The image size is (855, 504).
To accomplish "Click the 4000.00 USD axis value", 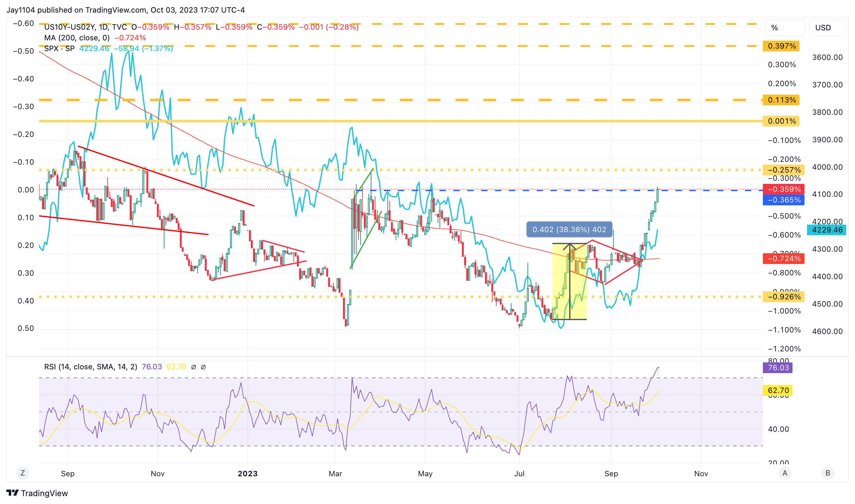I will coord(827,167).
